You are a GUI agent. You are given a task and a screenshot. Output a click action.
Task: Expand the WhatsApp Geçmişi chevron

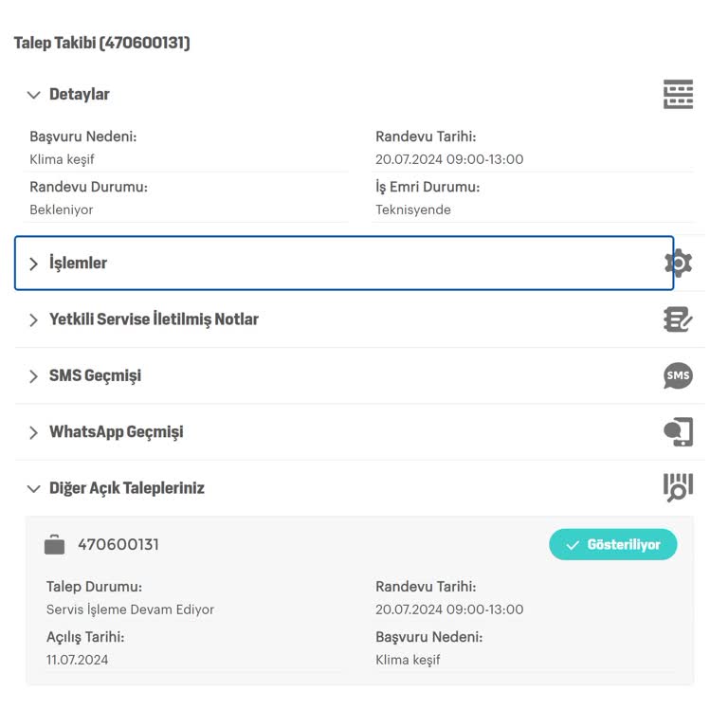coord(34,432)
